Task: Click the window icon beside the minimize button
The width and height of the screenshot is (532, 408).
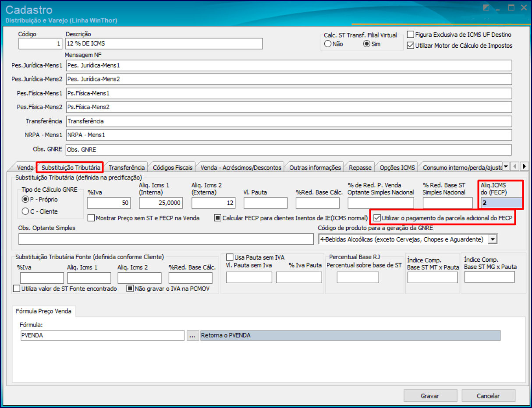Action: click(486, 8)
